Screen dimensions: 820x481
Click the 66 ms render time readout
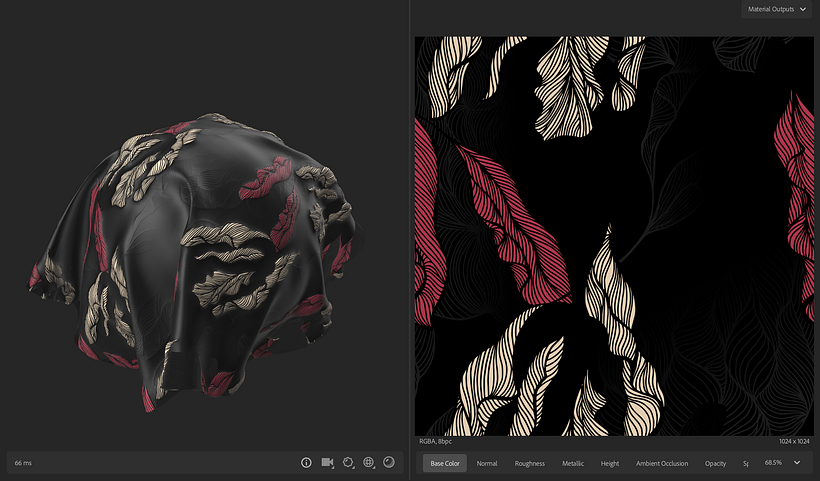[x=23, y=463]
